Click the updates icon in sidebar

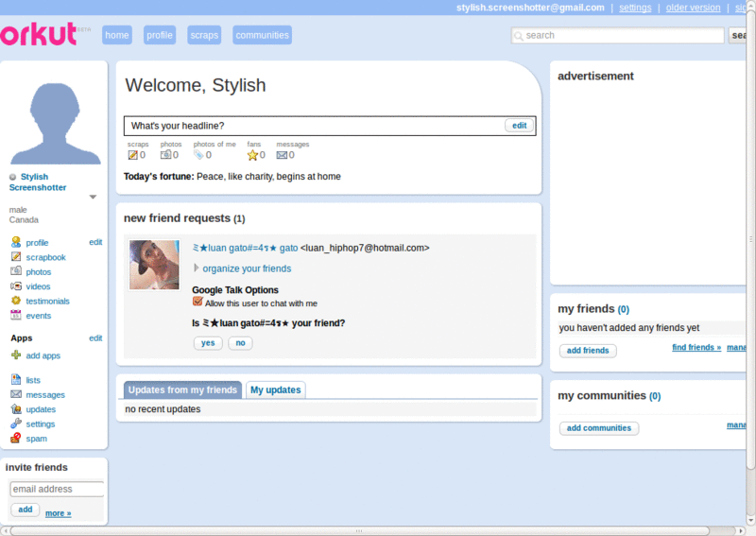[x=16, y=409]
